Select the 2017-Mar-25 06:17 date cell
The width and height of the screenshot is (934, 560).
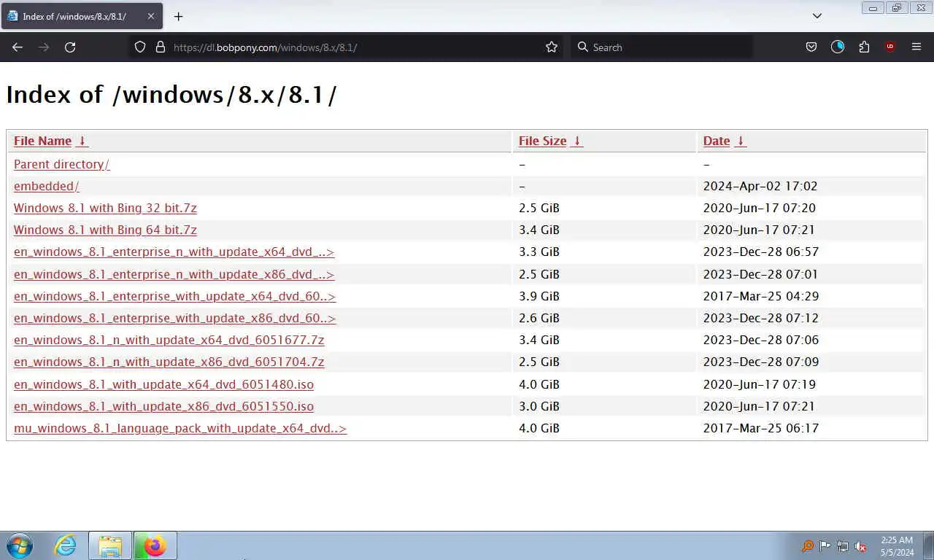pyautogui.click(x=761, y=428)
